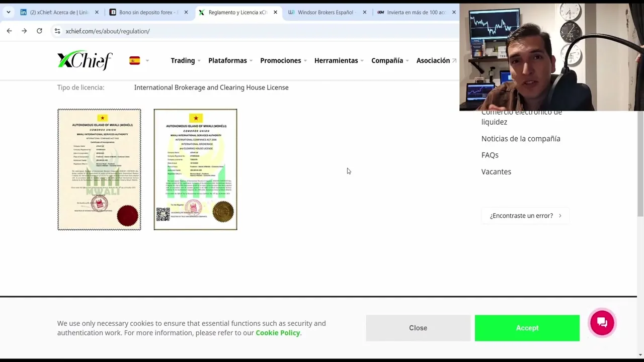Open the Trading menu

tap(185, 60)
